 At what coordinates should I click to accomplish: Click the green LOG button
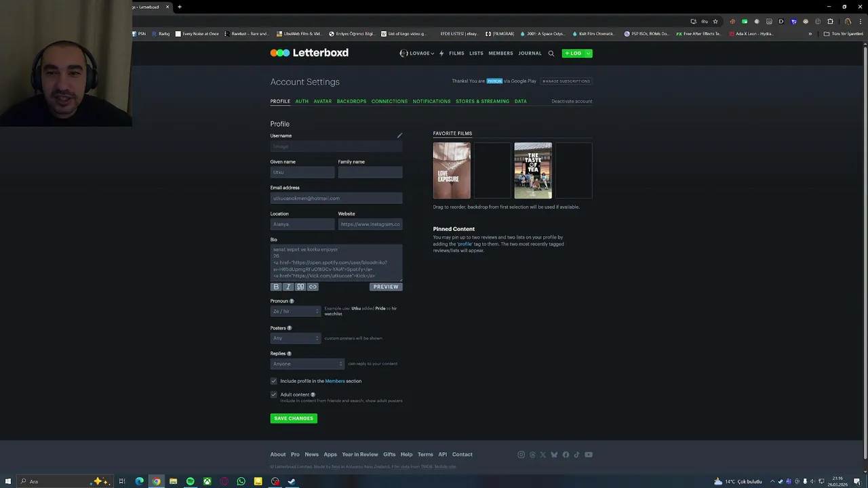pos(574,53)
